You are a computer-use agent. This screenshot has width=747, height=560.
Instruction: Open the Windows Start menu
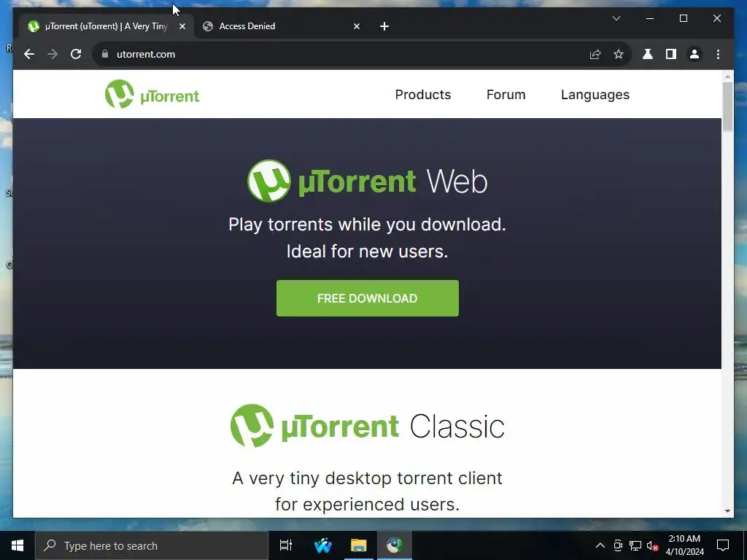click(x=18, y=545)
